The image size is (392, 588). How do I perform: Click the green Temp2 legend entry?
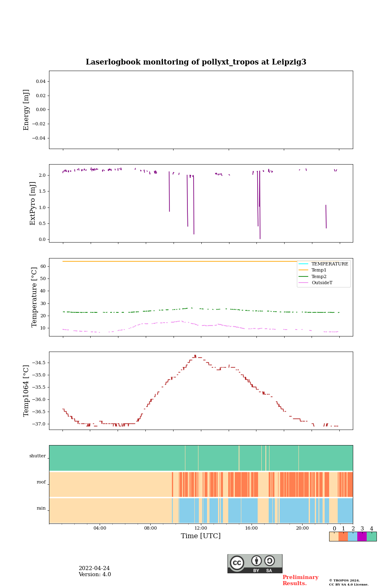(319, 276)
